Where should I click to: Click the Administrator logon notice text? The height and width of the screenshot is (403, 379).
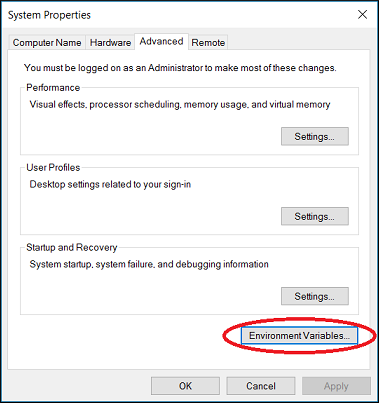pos(180,68)
